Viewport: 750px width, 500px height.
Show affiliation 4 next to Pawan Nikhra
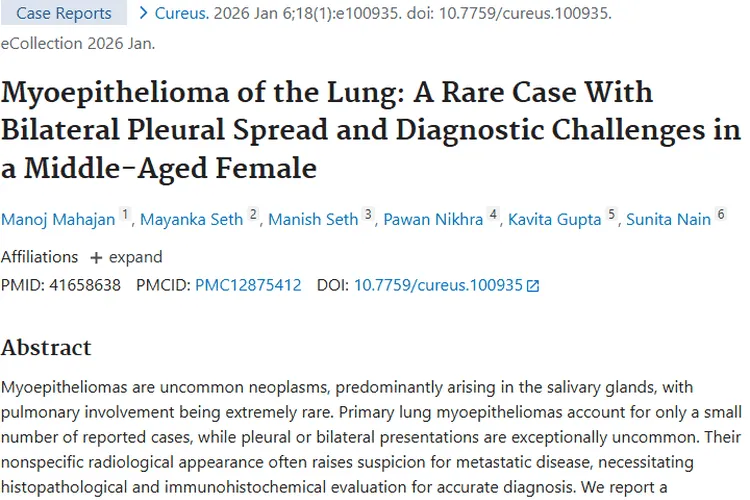click(493, 214)
